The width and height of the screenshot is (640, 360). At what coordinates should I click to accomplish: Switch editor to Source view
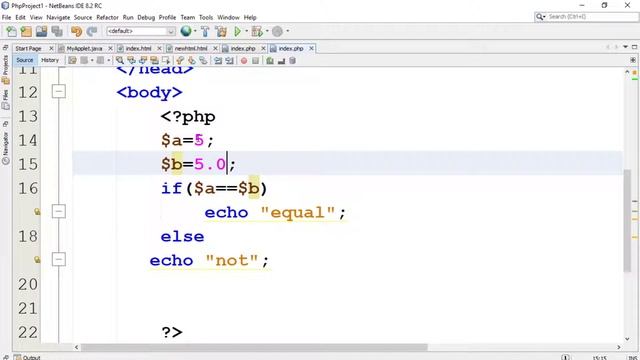[24, 60]
